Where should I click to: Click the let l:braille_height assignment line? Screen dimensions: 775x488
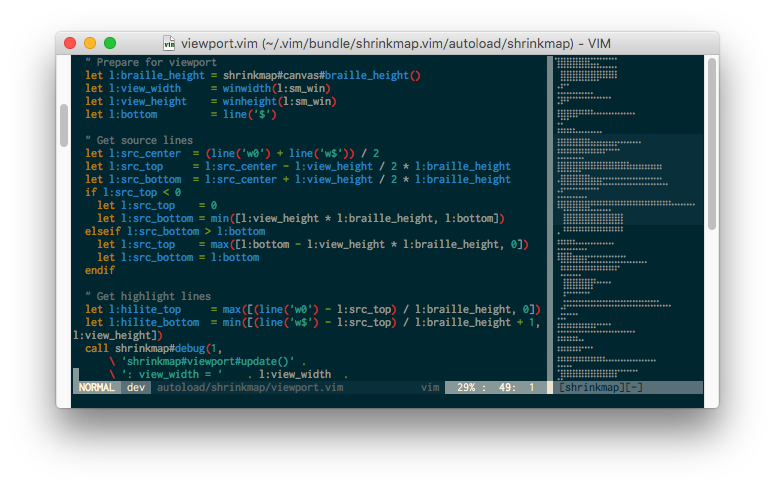(x=253, y=75)
